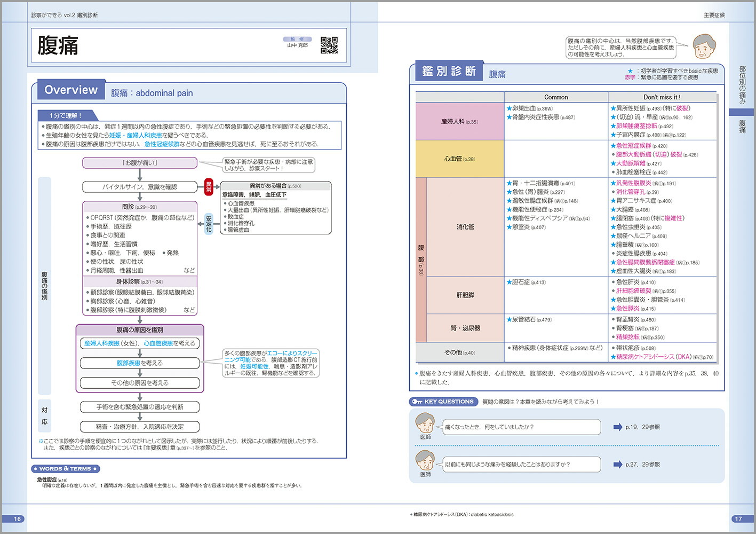
Task: Click the WORDS & TERMS label
Action: click(x=66, y=469)
